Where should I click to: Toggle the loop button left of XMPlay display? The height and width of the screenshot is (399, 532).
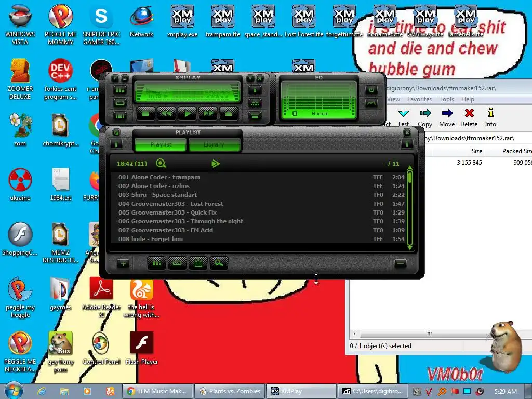[119, 103]
